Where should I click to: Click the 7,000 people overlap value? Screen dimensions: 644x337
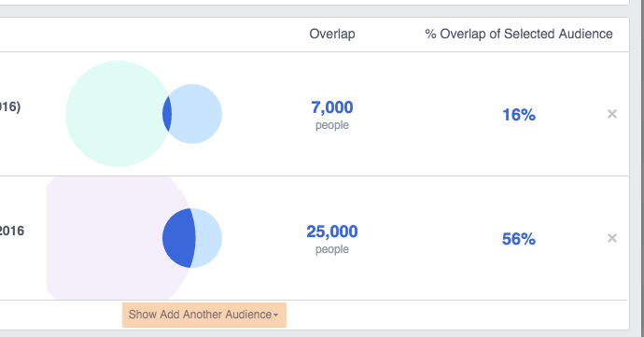pos(332,107)
